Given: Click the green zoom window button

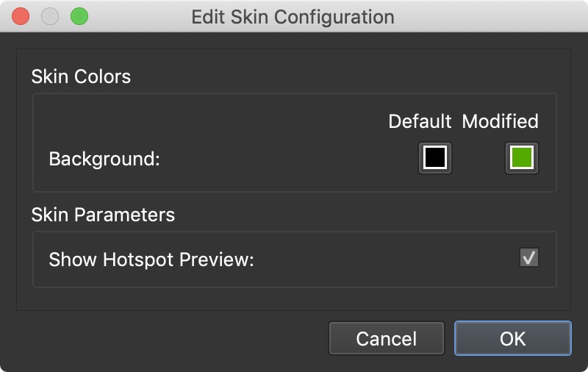Looking at the screenshot, I should [79, 16].
